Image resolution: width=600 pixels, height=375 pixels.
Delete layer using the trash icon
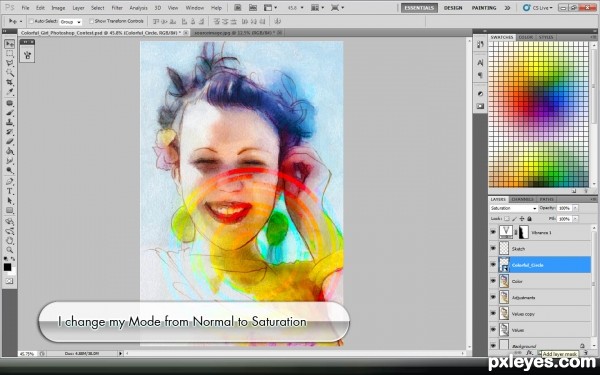point(586,353)
